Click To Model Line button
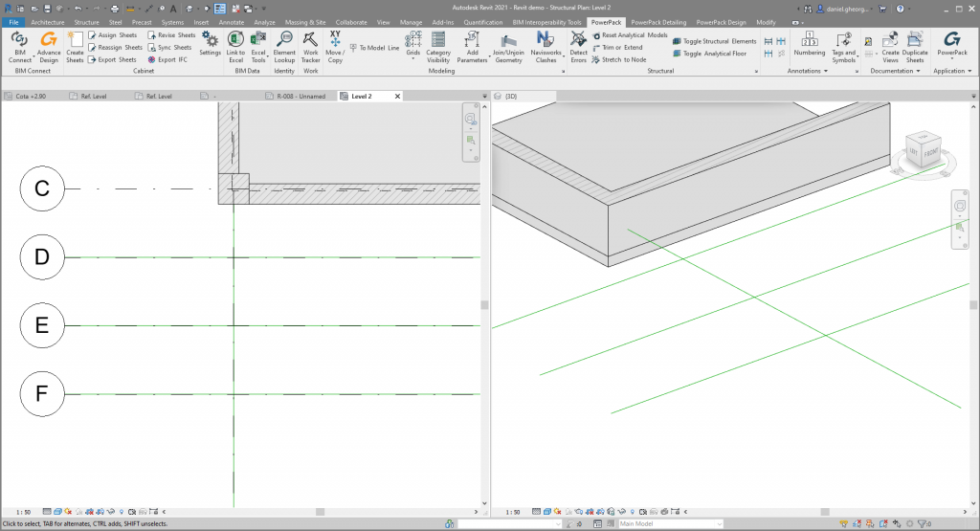 (374, 48)
